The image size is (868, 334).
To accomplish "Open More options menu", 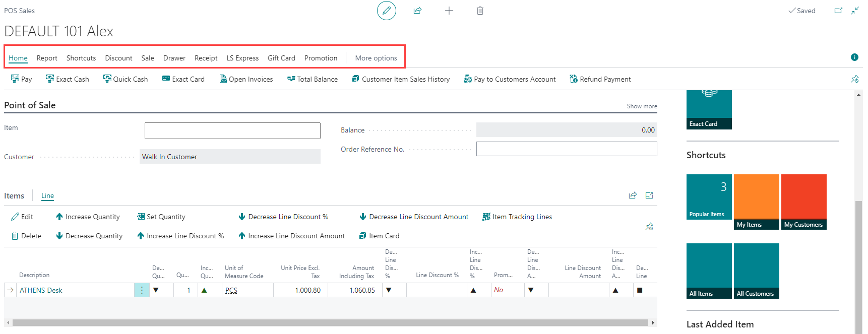I will click(x=376, y=58).
